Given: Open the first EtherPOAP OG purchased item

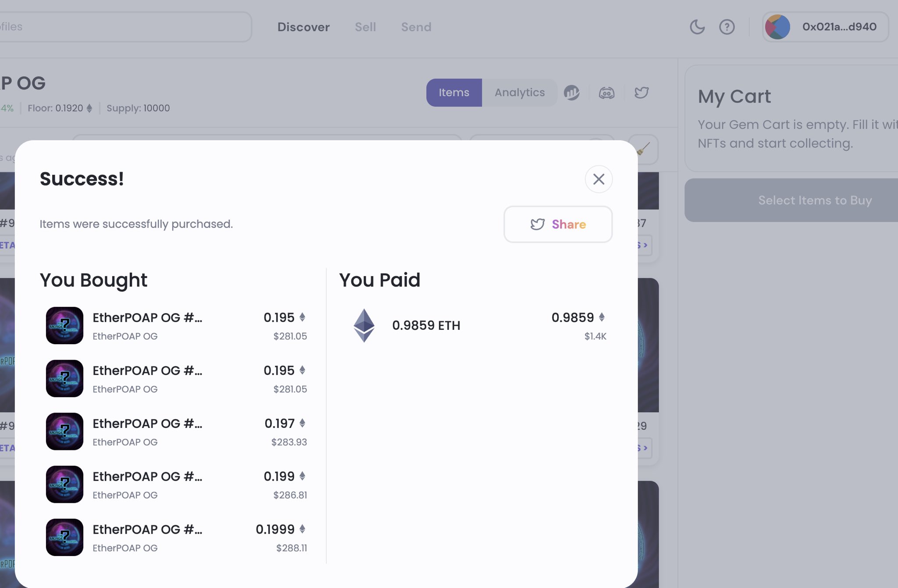Looking at the screenshot, I should pos(147,318).
